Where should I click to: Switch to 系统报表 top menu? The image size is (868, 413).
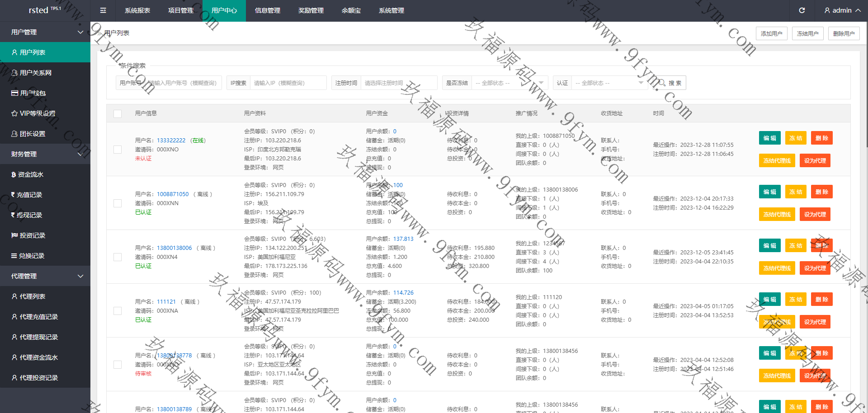click(137, 10)
